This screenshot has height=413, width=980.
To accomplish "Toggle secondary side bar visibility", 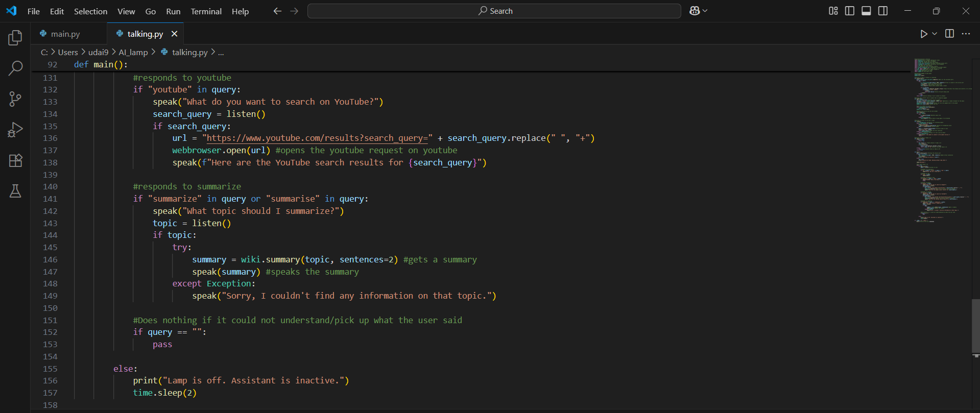I will (883, 11).
